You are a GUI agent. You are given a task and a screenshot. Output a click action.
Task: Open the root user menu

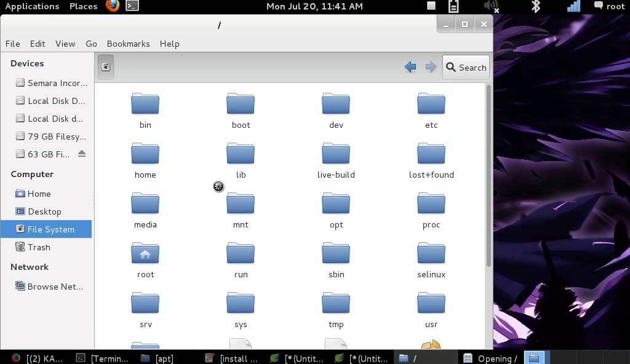pyautogui.click(x=609, y=6)
